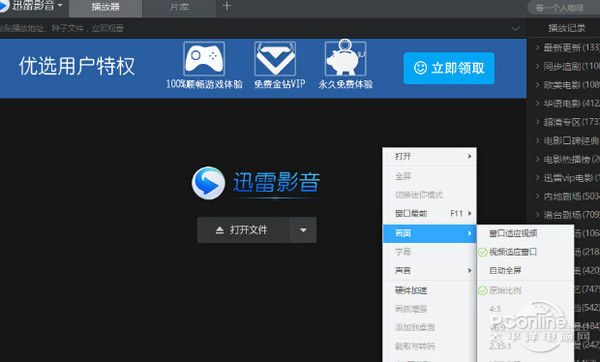Screen dimensions: 600x362
Task: Click the 打开文件 button
Action: (x=243, y=230)
